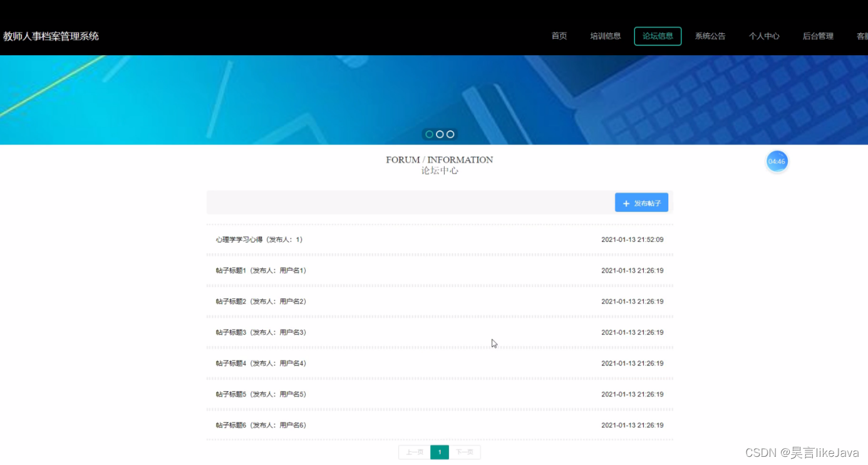Open post 帖子标题3 by 用户名3
The width and height of the screenshot is (868, 465).
click(440, 332)
